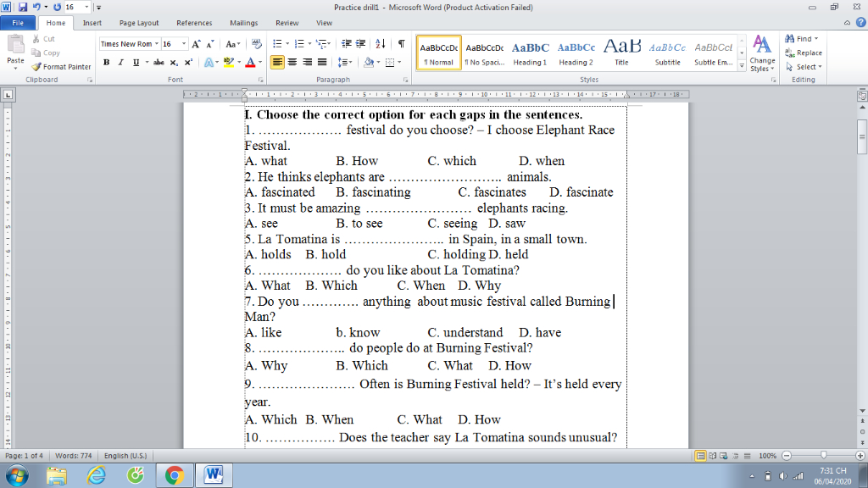The image size is (868, 488).
Task: Click the zoom slider handle
Action: pyautogui.click(x=824, y=456)
